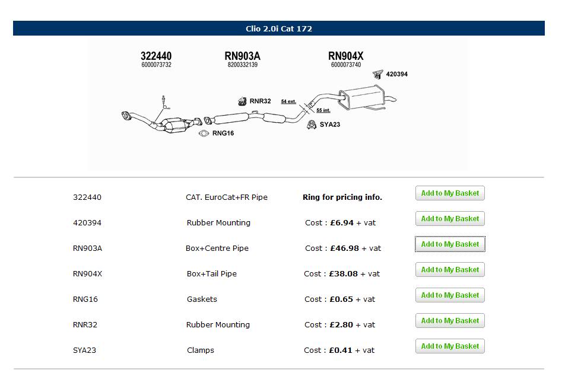Add RNG16 Gaskets to my basket
The image size is (565, 392).
(x=450, y=295)
